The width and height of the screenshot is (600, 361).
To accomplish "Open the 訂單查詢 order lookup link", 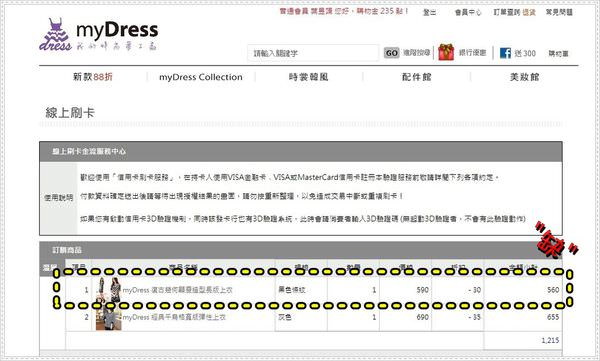I will 506,12.
